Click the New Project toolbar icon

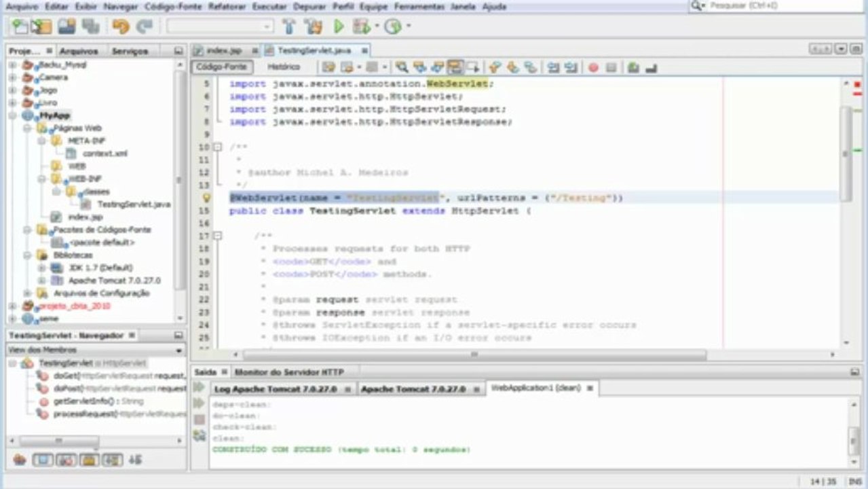(x=41, y=26)
